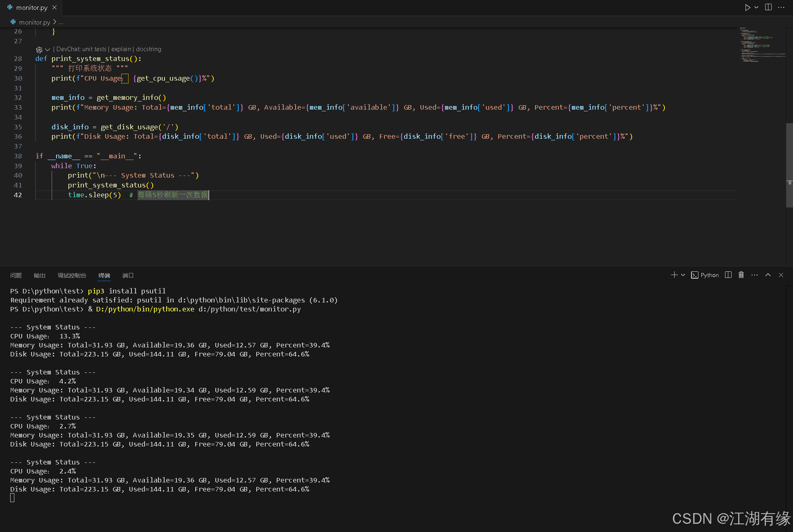This screenshot has width=793, height=532.
Task: Click the editor minimap preview
Action: 761,45
